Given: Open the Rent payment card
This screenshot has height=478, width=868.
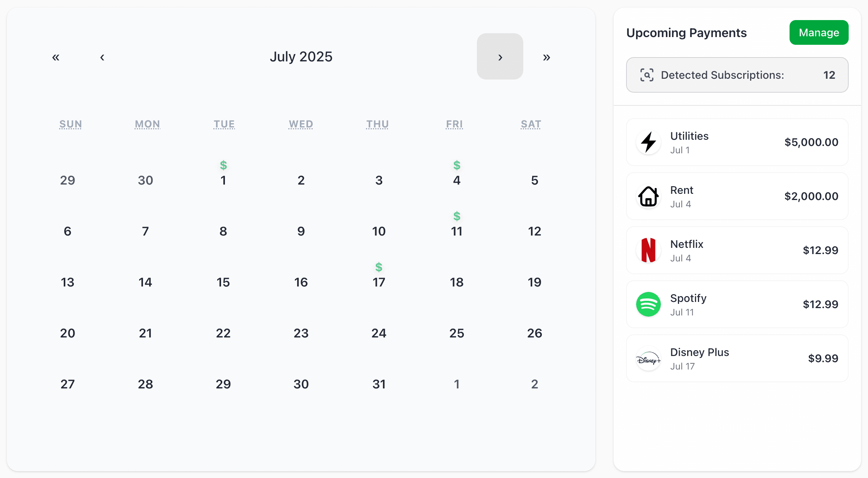Looking at the screenshot, I should click(x=737, y=196).
